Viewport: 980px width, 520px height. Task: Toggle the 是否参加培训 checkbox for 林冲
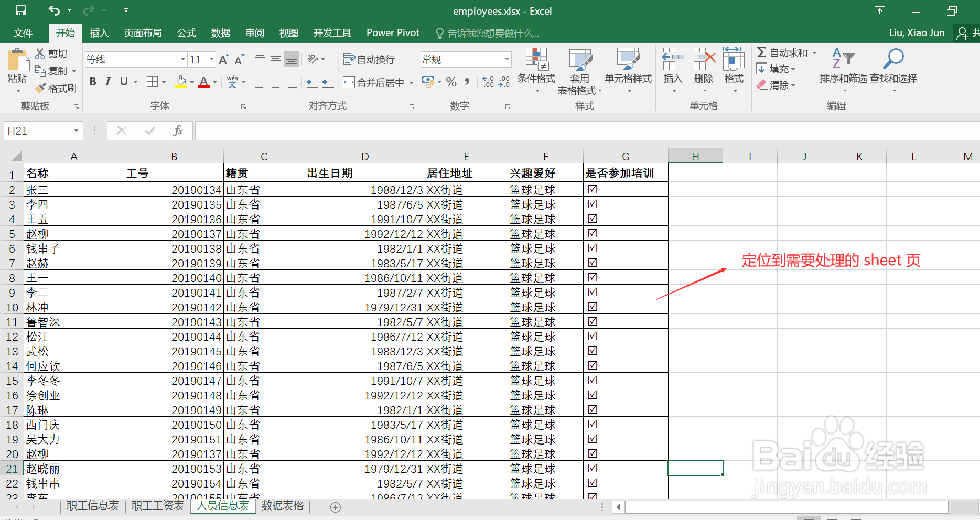pyautogui.click(x=593, y=307)
